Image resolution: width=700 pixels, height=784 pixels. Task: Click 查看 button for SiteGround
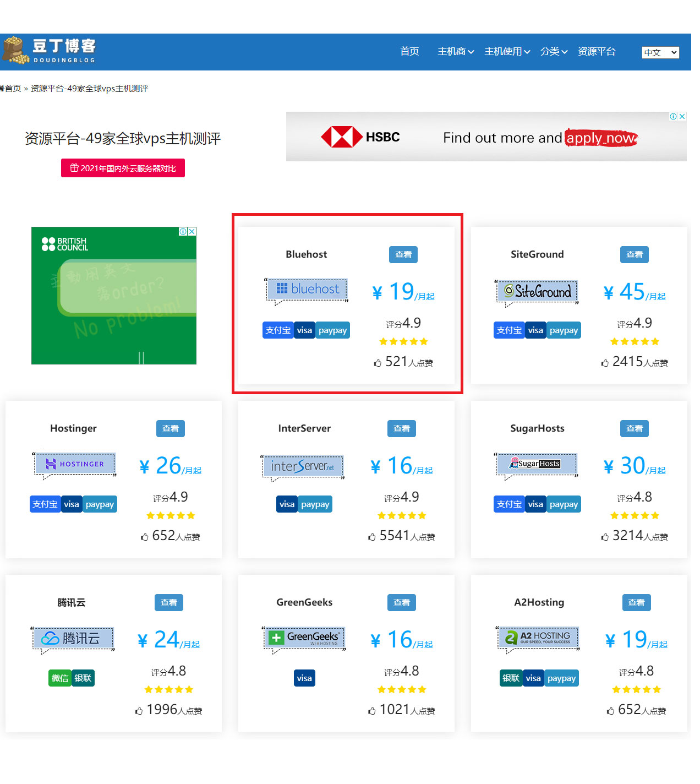pyautogui.click(x=635, y=254)
